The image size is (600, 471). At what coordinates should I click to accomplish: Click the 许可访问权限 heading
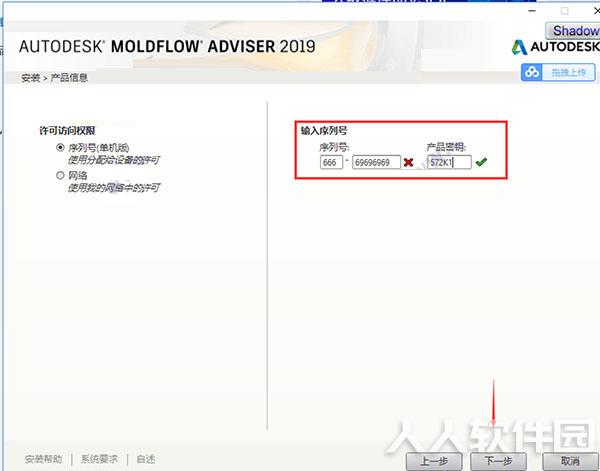coord(67,131)
